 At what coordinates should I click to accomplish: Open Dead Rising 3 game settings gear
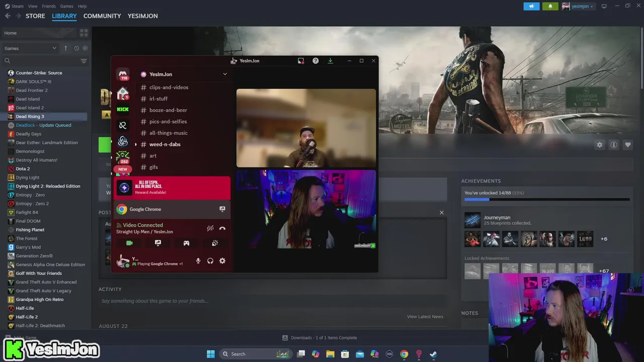coord(600,145)
